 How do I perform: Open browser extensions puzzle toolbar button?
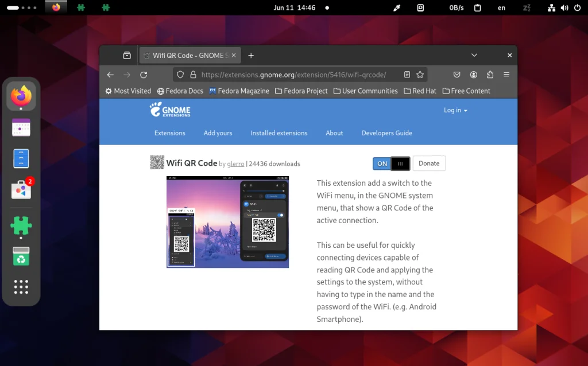[490, 75]
